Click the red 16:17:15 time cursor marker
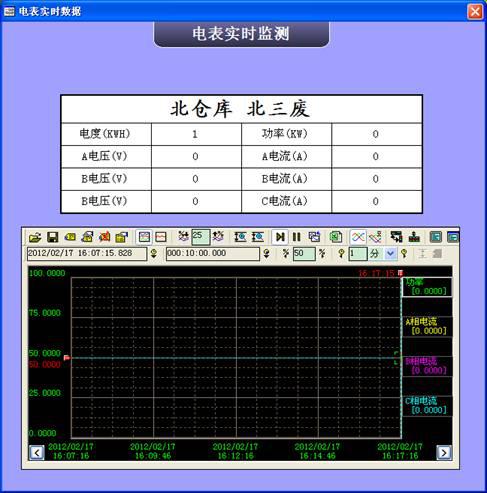Viewport: 487px width, 493px height. [x=400, y=273]
